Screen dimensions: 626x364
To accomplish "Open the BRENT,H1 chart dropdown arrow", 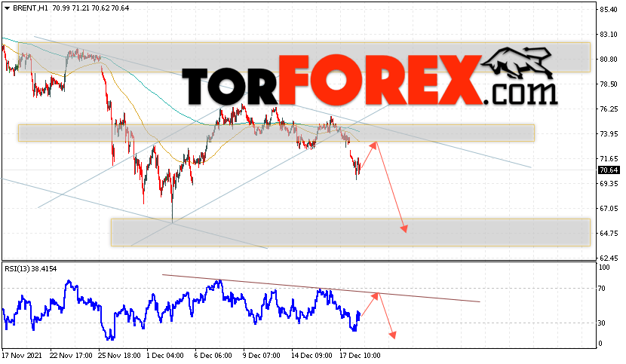I will (8, 8).
